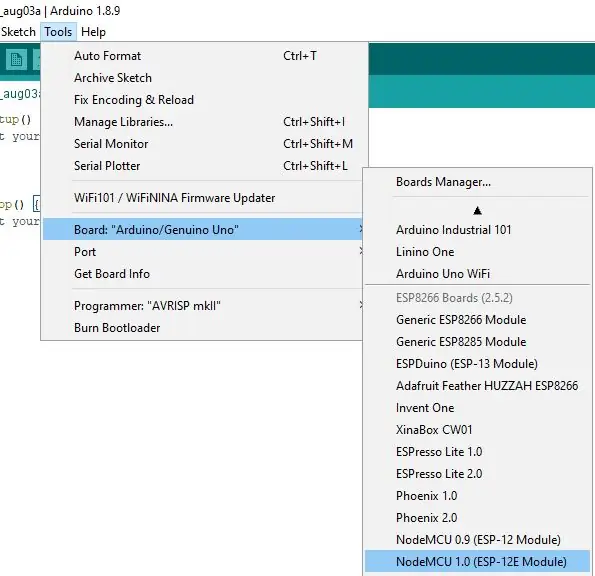Select the Invent One board
The height and width of the screenshot is (576, 595).
[x=477, y=408]
